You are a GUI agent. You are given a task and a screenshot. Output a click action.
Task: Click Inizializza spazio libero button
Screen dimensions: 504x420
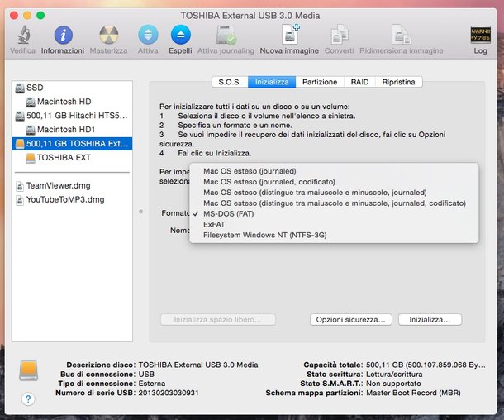tap(218, 320)
